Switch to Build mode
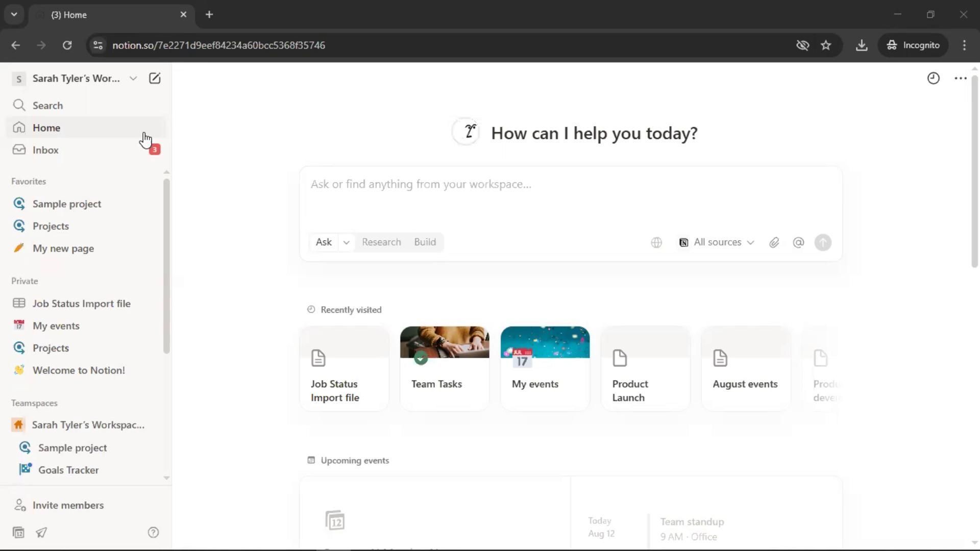Image resolution: width=980 pixels, height=551 pixels. [x=425, y=242]
